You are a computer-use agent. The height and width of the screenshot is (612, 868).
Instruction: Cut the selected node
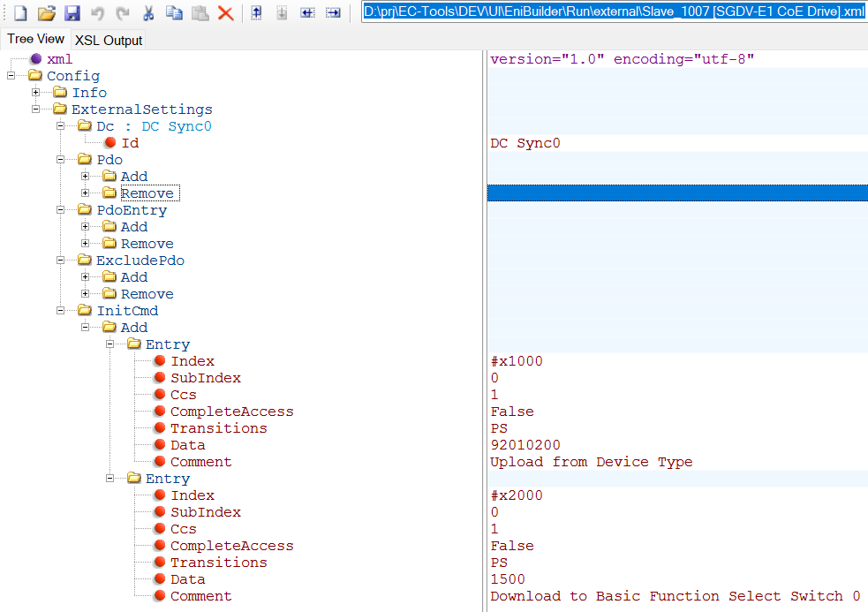tap(149, 11)
